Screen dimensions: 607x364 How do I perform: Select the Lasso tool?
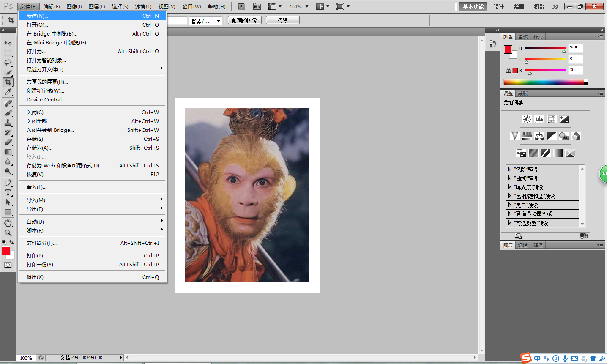click(8, 63)
